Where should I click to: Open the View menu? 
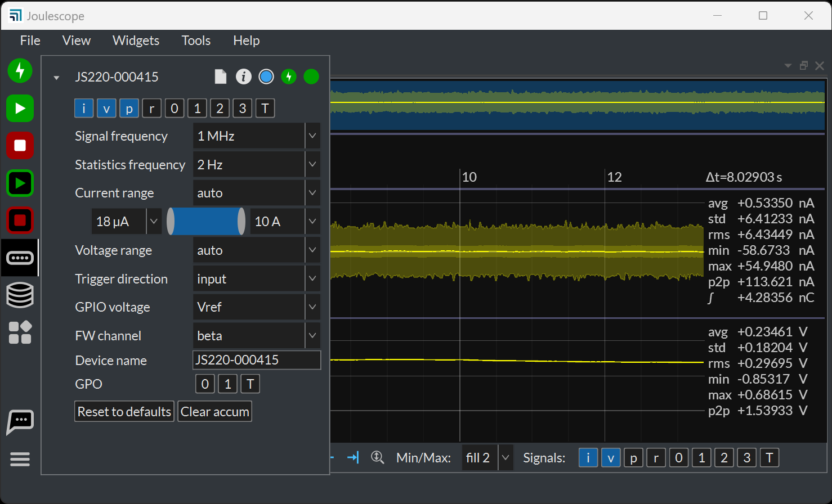click(77, 40)
